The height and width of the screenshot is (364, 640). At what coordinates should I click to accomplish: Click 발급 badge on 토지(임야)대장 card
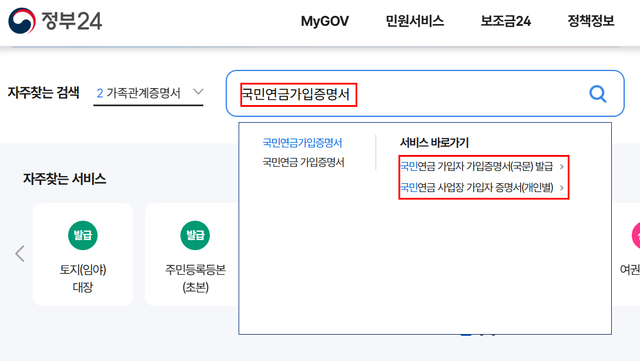tap(83, 235)
